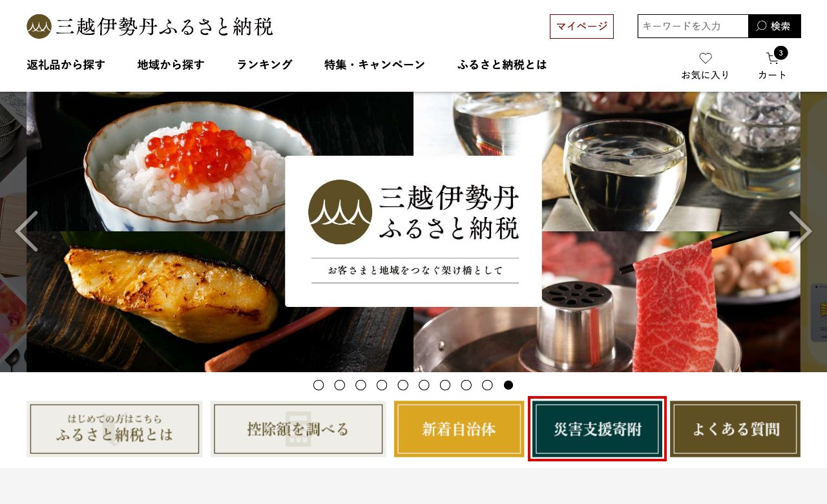Advance carousel with right arrow
This screenshot has width=827, height=504.
coord(801,231)
